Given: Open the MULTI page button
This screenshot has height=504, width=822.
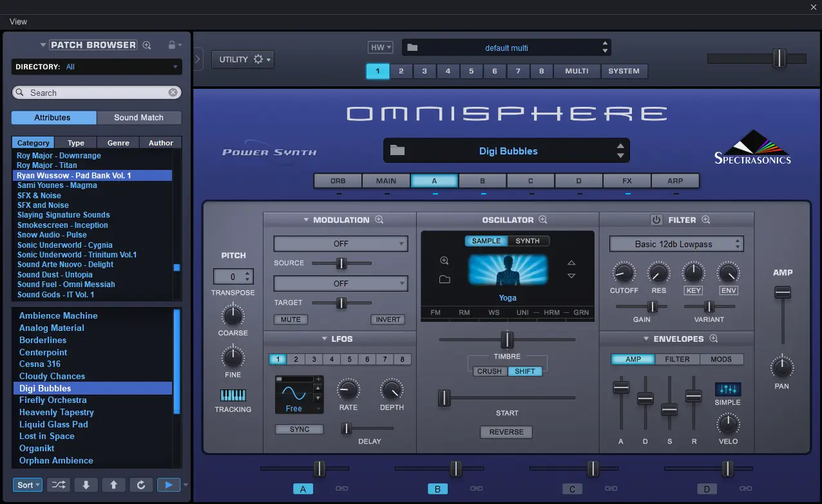Looking at the screenshot, I should (x=577, y=71).
